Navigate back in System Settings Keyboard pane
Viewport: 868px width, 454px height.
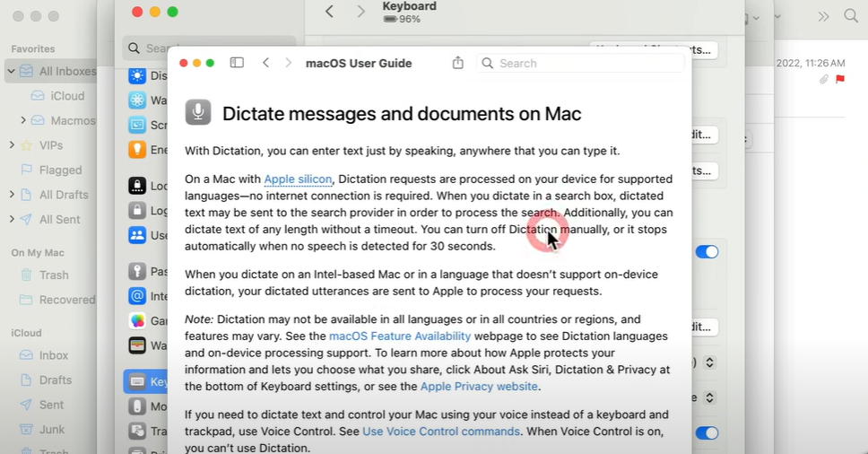tap(329, 12)
